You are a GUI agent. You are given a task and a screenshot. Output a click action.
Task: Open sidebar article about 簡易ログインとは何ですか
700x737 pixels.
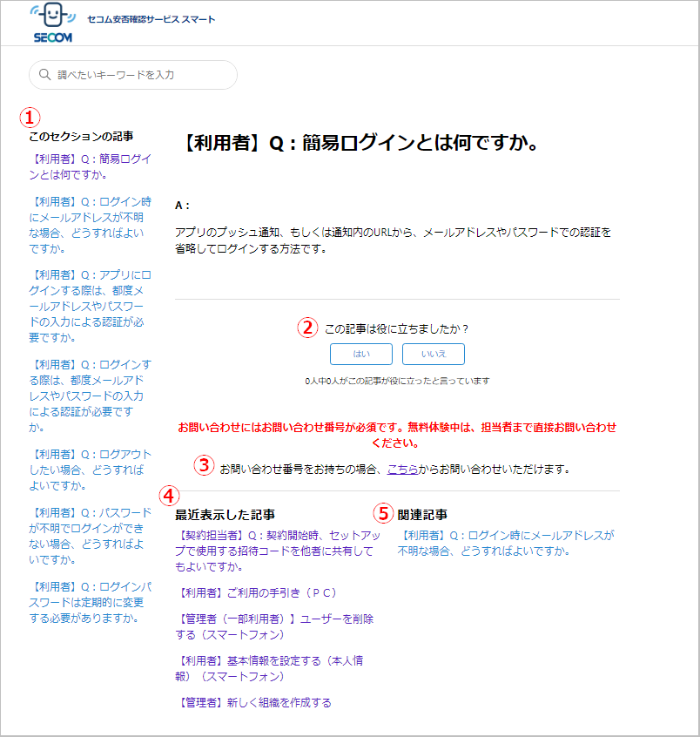tap(91, 167)
